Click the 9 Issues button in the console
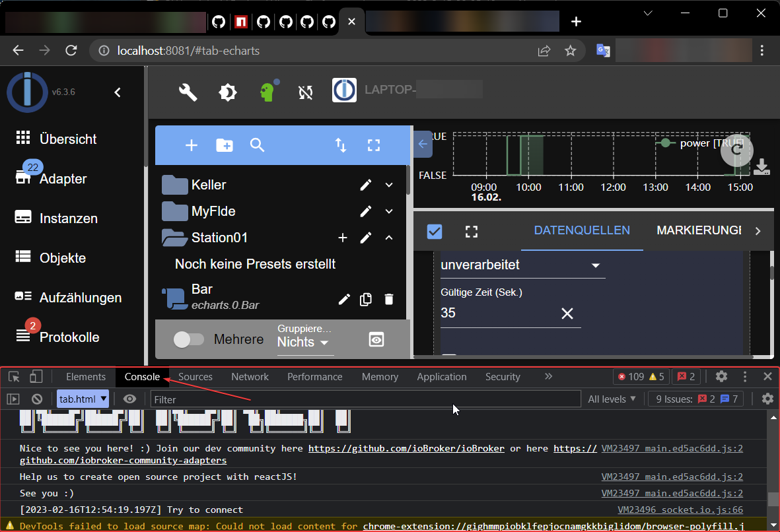The width and height of the screenshot is (780, 532). [x=696, y=399]
